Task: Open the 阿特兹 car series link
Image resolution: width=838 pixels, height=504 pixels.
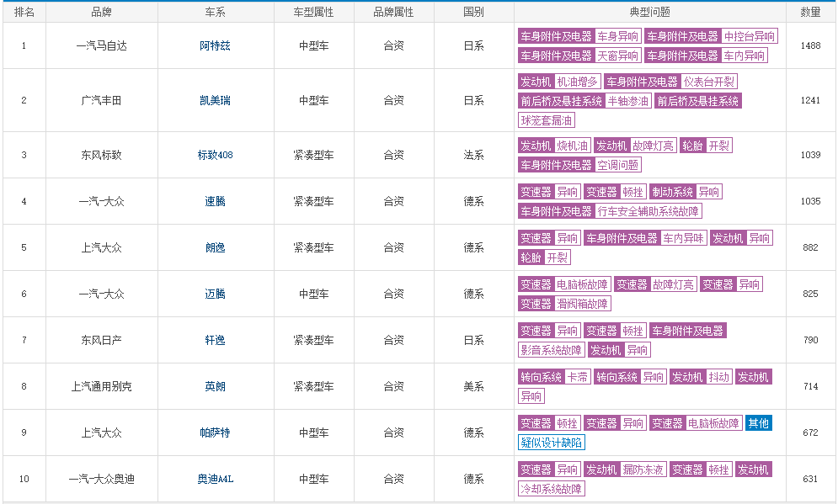Action: click(x=214, y=45)
